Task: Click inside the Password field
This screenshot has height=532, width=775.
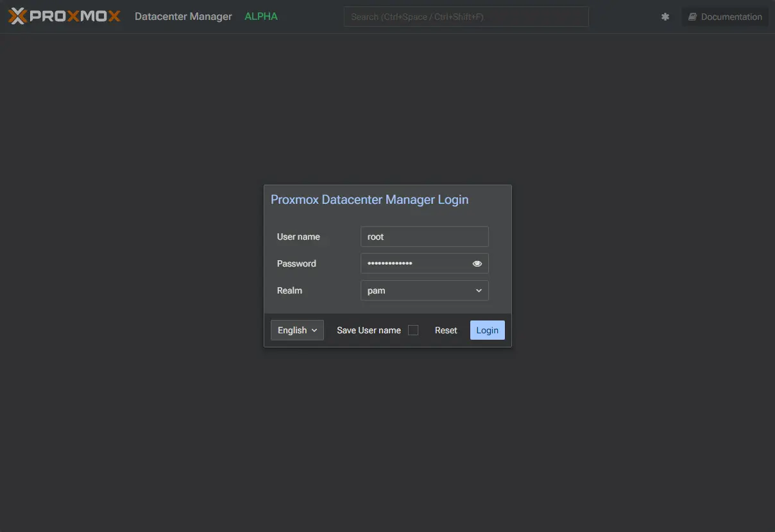Action: tap(417, 263)
